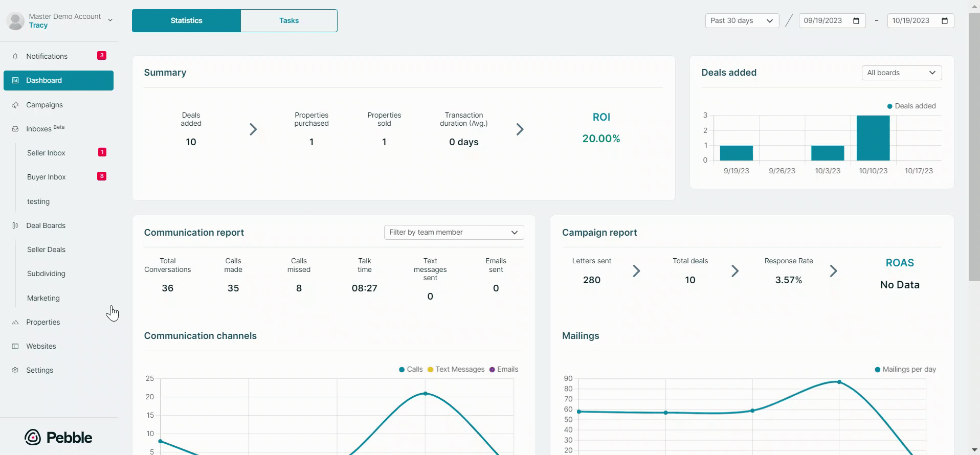The height and width of the screenshot is (455, 980).
Task: Open the Subdividing board
Action: (46, 274)
